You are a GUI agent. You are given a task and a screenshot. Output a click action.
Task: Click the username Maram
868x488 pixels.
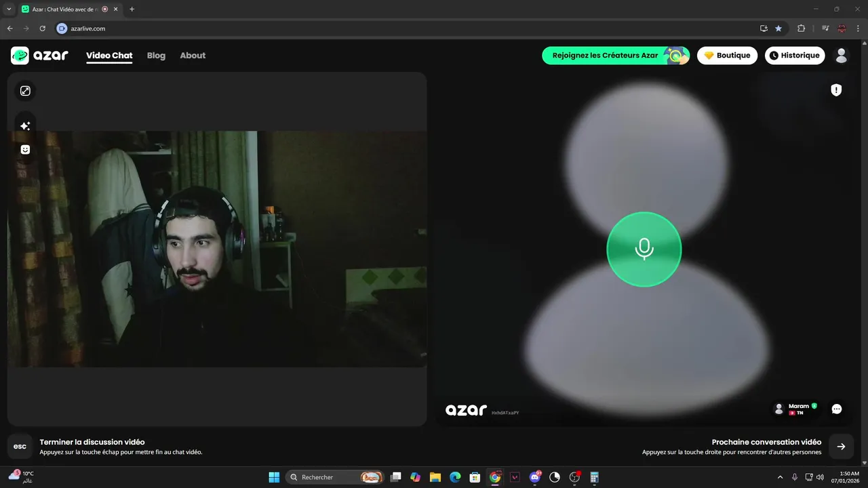pyautogui.click(x=799, y=406)
